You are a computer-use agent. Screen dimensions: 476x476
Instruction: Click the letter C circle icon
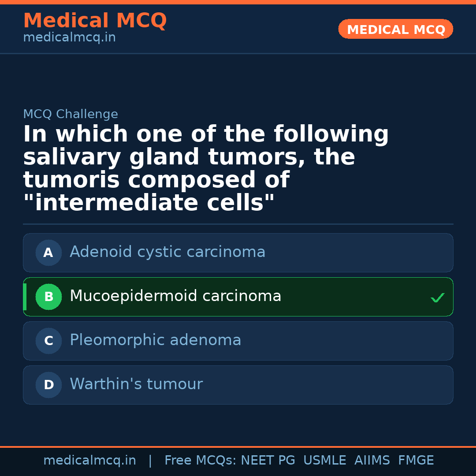point(48,341)
